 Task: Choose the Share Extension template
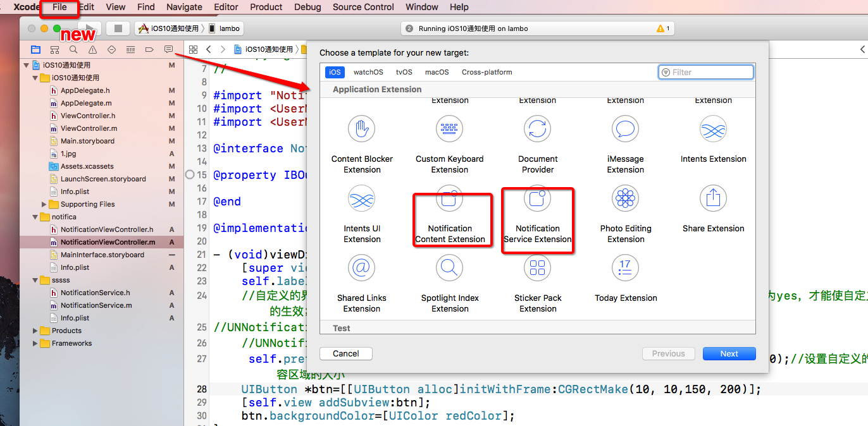point(713,210)
